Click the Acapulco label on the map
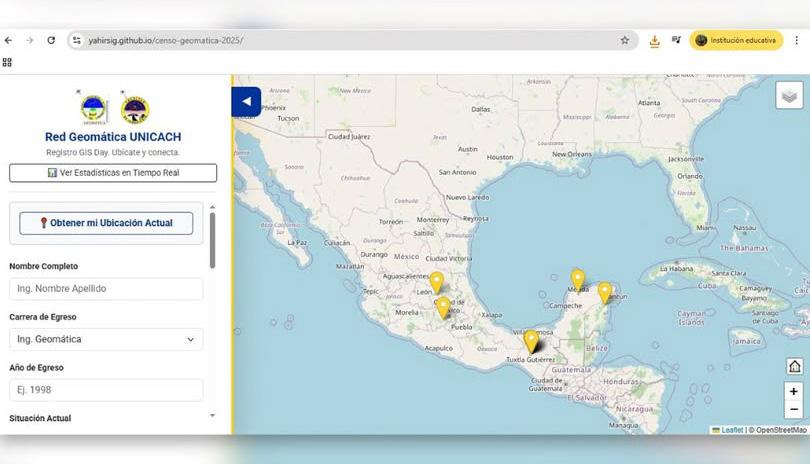Image resolution: width=810 pixels, height=464 pixels. [439, 348]
